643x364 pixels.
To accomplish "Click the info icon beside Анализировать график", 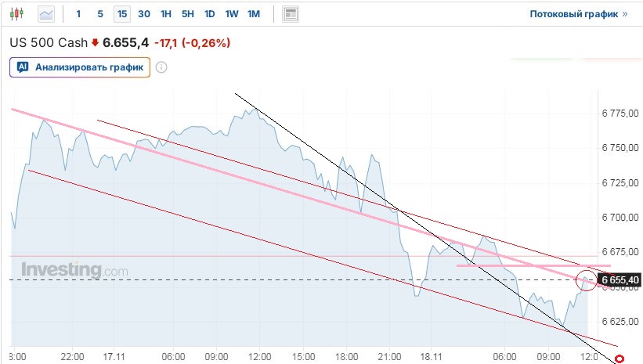I will (161, 67).
